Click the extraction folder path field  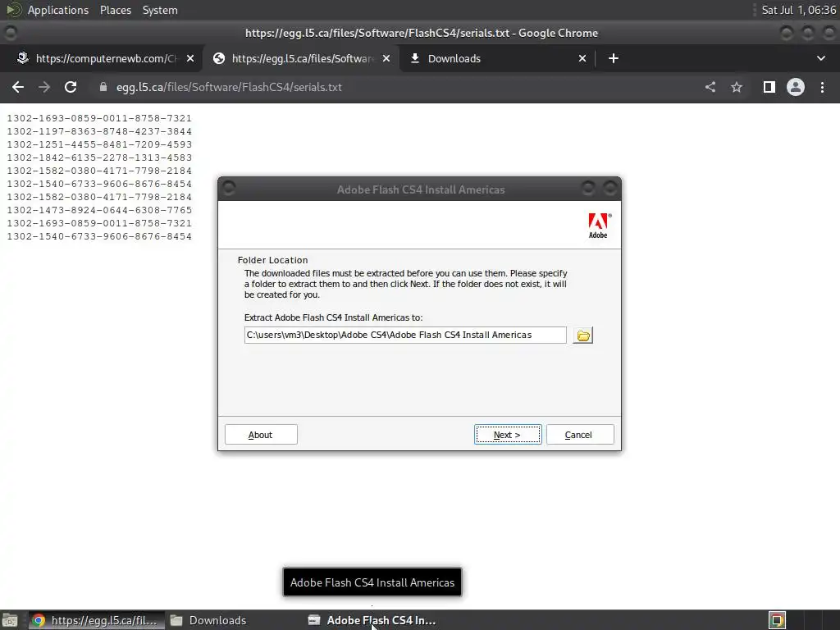click(x=405, y=335)
